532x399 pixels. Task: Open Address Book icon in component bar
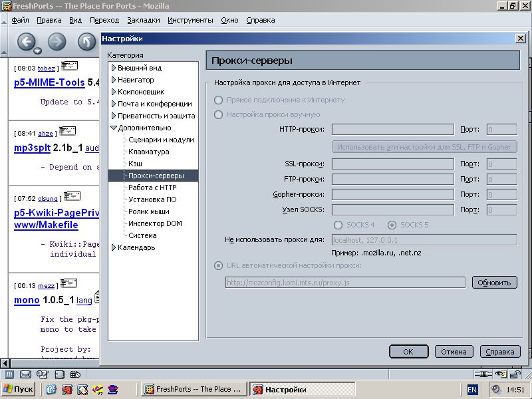59,374
